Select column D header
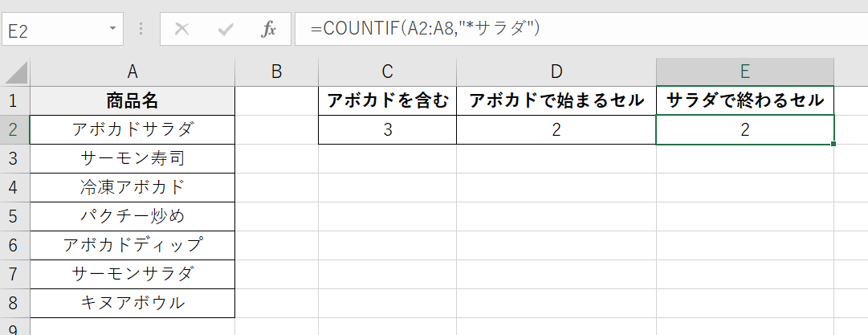This screenshot has height=335, width=868. [556, 72]
